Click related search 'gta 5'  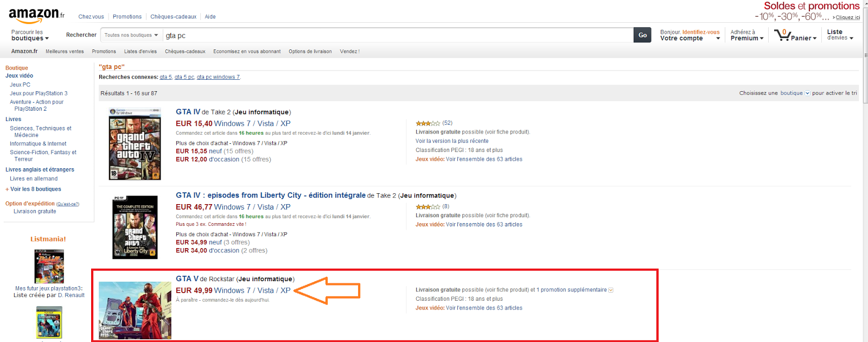point(165,77)
